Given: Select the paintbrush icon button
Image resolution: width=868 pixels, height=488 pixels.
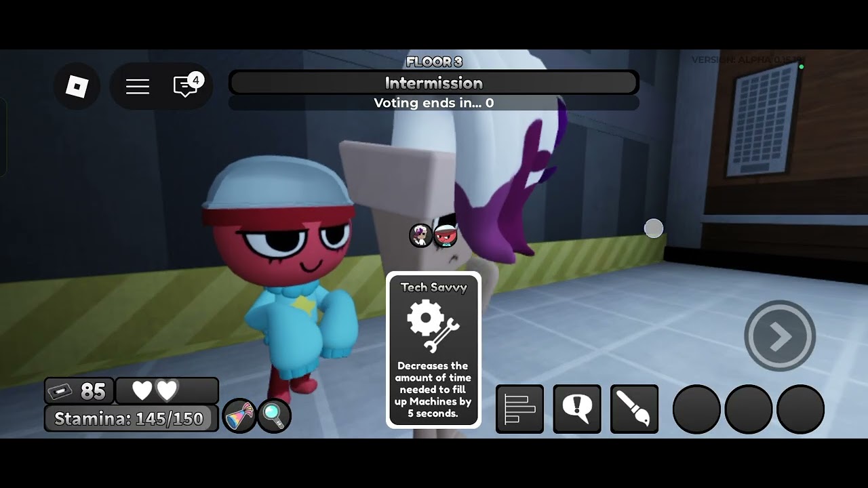Looking at the screenshot, I should 634,409.
